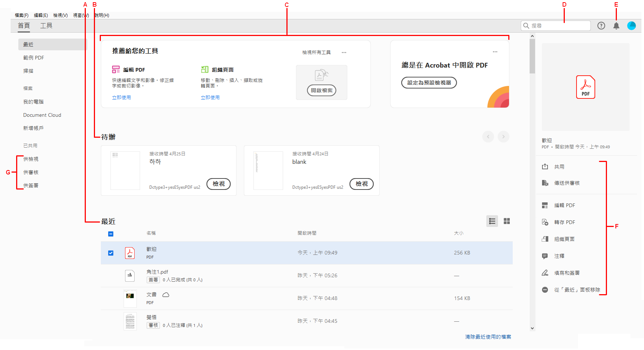Click the signature file icon of 角注1.pdf
The height and width of the screenshot is (350, 644).
click(130, 276)
